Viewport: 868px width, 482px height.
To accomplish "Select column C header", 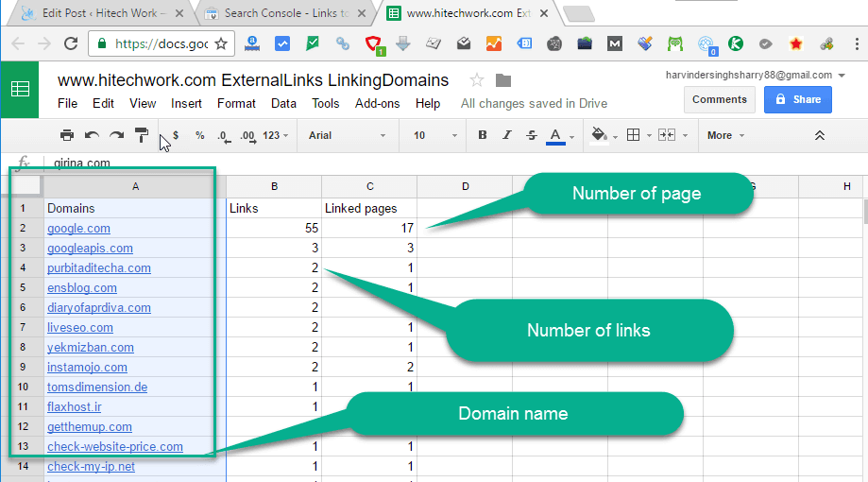I will pos(369,187).
